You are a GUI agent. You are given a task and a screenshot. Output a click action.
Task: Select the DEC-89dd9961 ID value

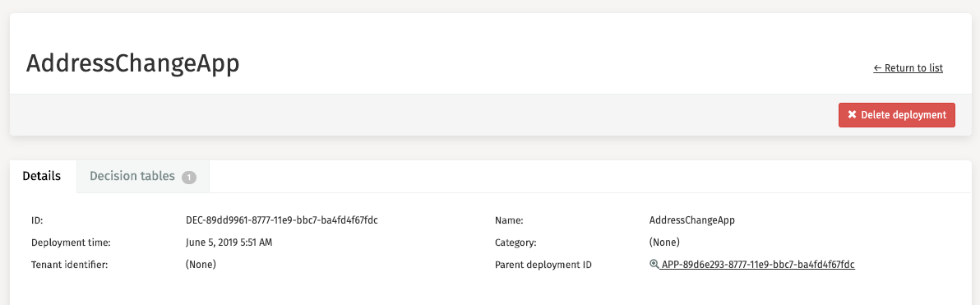(x=282, y=220)
